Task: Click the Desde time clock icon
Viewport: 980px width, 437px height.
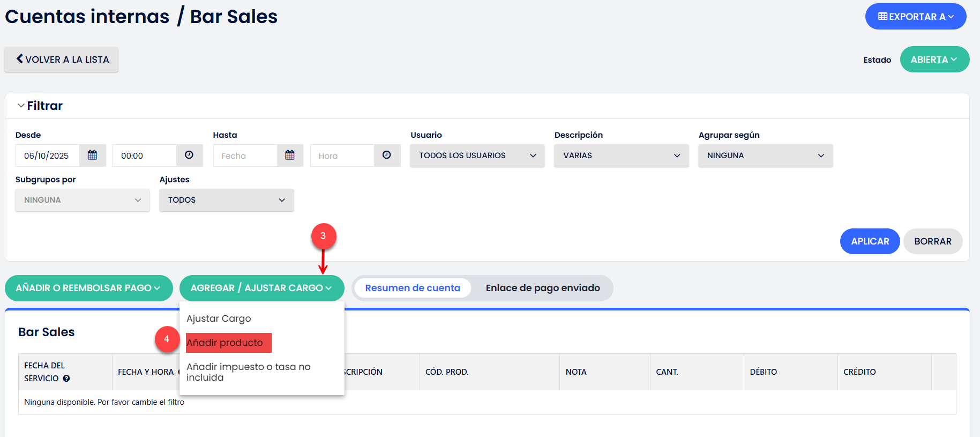Action: (x=189, y=155)
